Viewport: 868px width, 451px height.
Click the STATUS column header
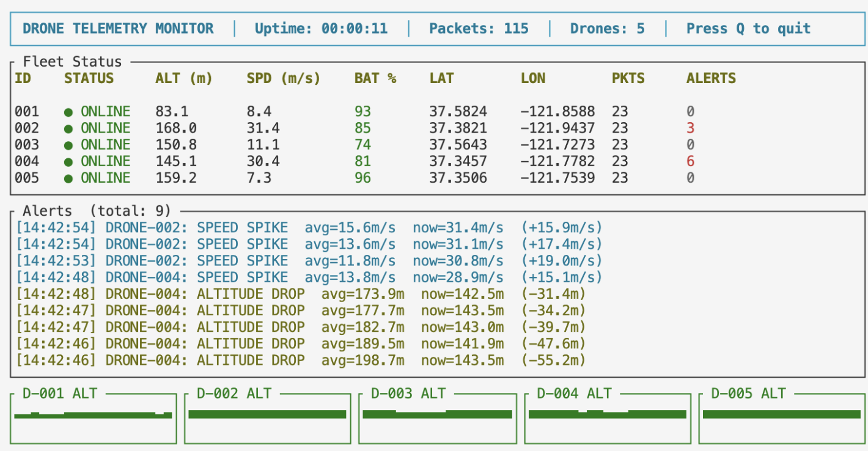pyautogui.click(x=89, y=78)
